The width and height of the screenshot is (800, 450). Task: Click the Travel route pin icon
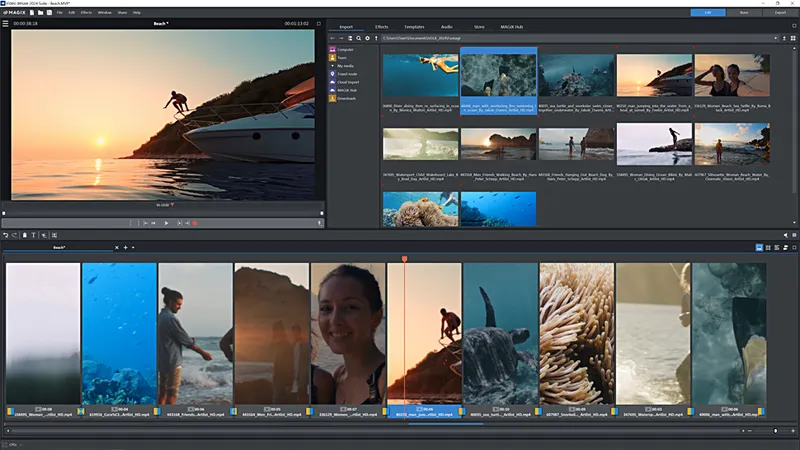[x=333, y=73]
